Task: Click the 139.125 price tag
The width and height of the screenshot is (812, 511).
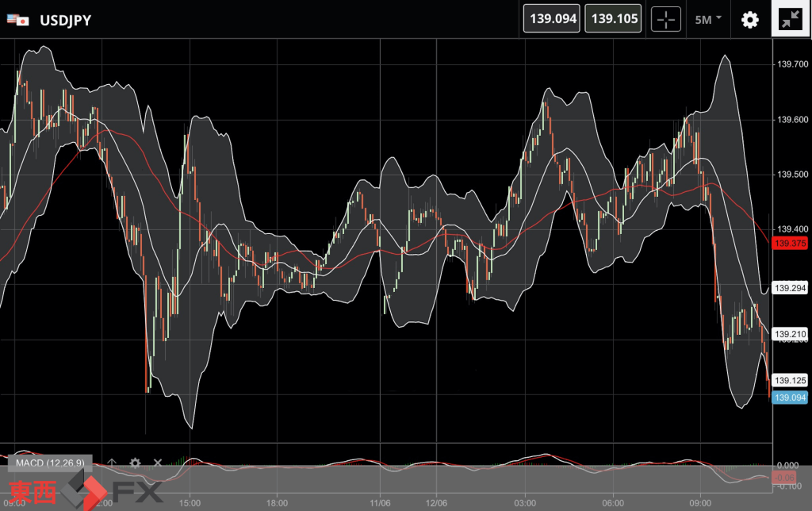Action: tap(790, 380)
